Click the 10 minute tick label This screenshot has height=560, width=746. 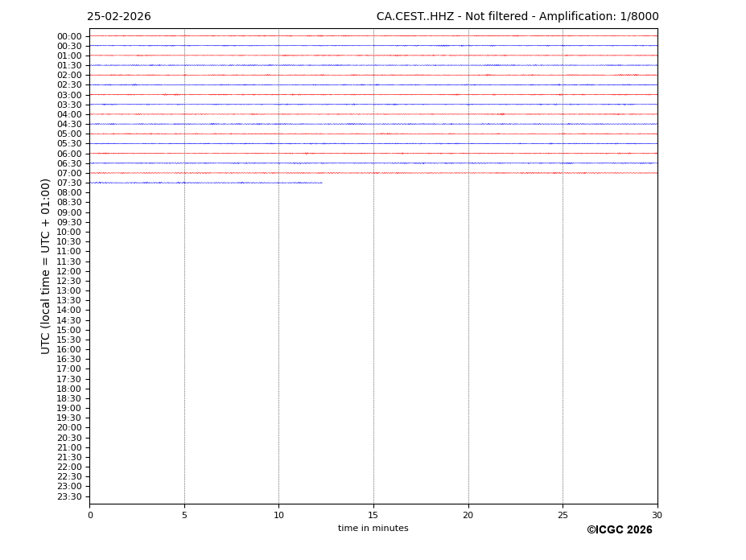pos(278,516)
